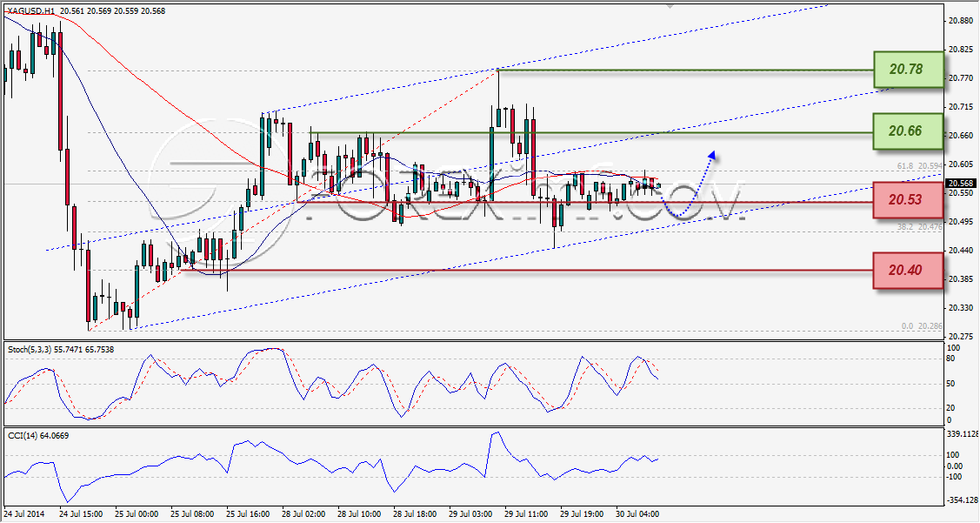This screenshot has height=523, width=980.
Task: Click the 24 Jul 2014 date label
Action: (24, 513)
